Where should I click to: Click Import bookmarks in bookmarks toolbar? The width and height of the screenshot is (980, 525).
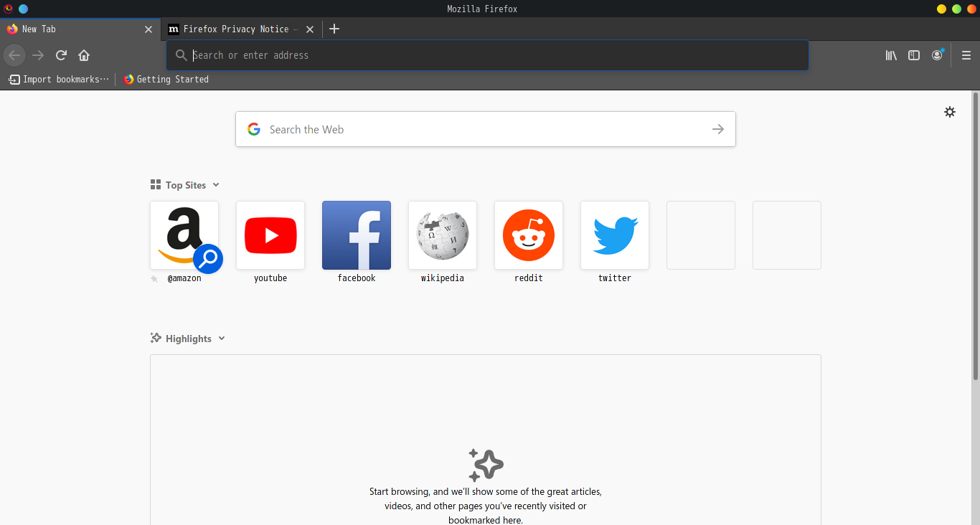(59, 80)
